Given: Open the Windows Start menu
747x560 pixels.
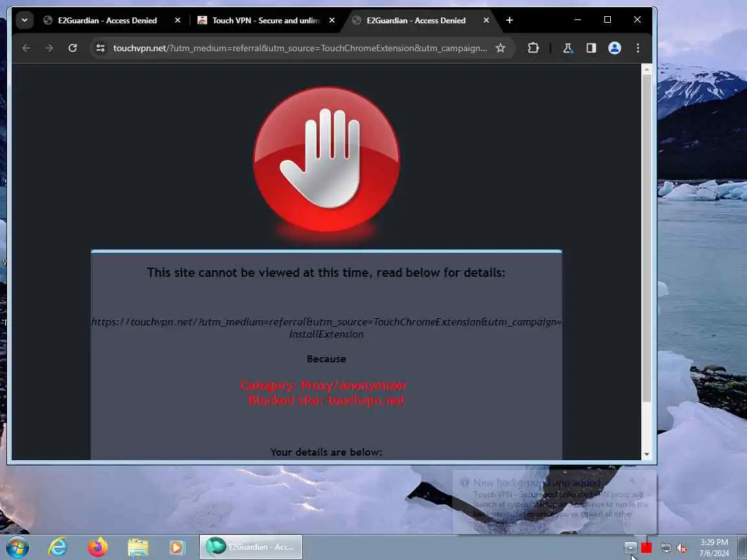Looking at the screenshot, I should [x=17, y=547].
